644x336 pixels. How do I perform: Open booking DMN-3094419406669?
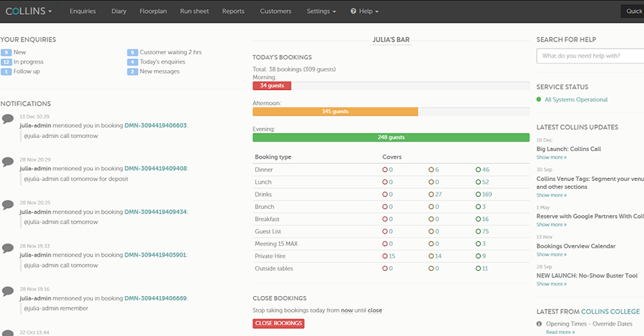tap(156, 298)
